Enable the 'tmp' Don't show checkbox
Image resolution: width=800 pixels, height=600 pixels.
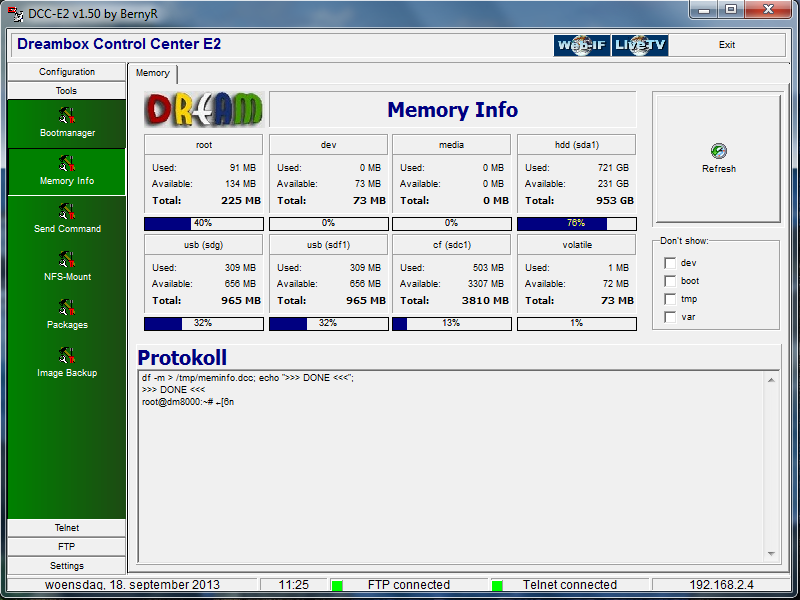(x=670, y=299)
